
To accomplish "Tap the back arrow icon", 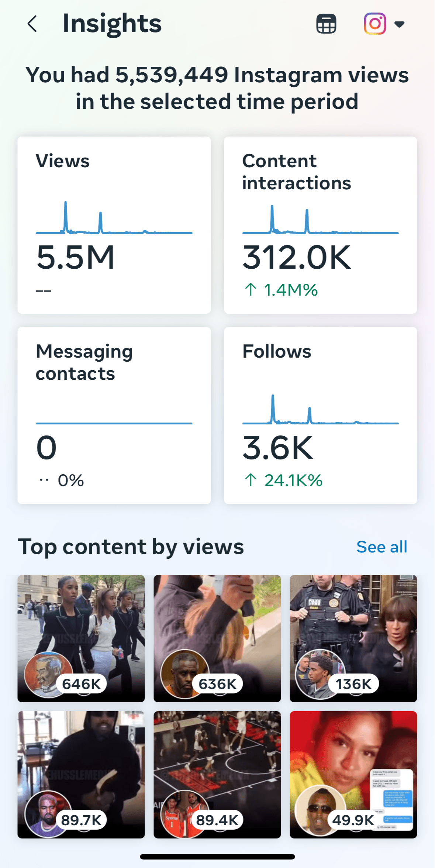I will (x=32, y=24).
